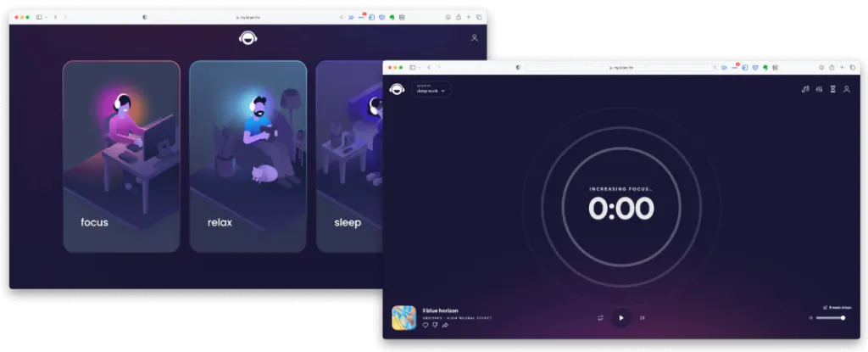Click the blue double-arrow extension in player window

[724, 67]
